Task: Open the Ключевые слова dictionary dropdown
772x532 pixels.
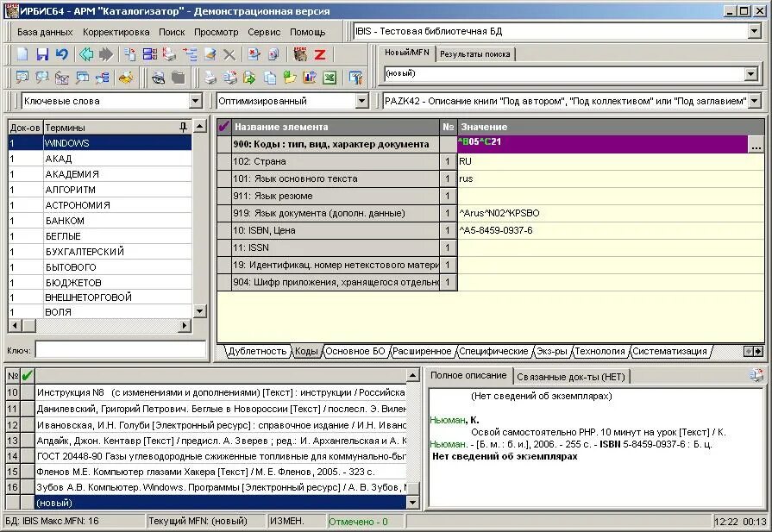Action: point(196,101)
